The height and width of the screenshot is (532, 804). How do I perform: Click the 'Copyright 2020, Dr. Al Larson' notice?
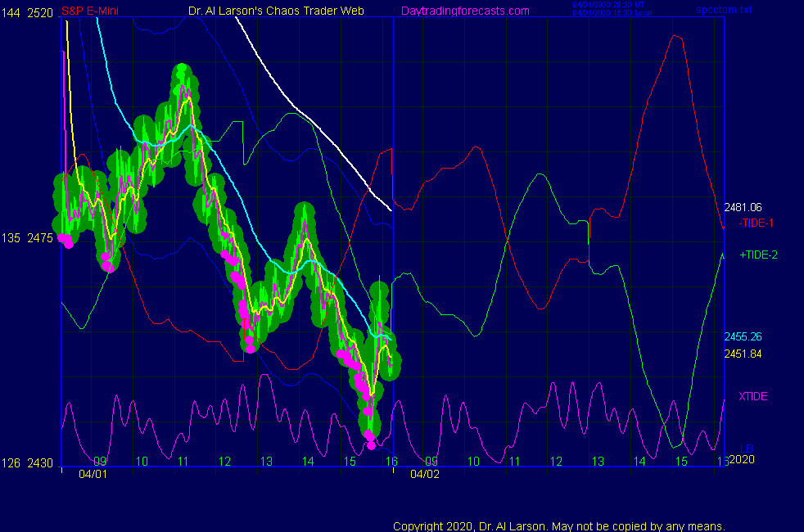pyautogui.click(x=559, y=526)
